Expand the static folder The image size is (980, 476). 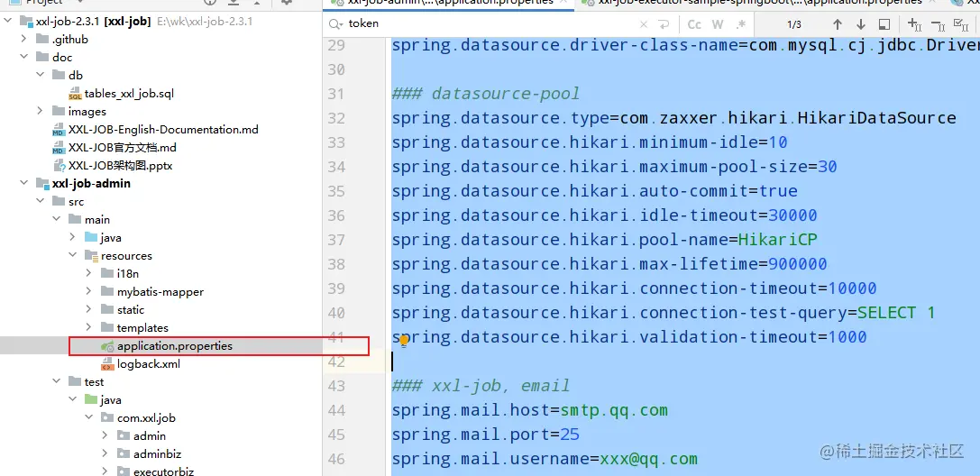88,310
